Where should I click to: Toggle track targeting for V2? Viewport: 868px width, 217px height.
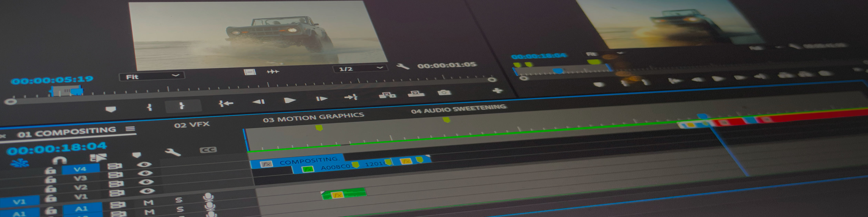(x=81, y=187)
